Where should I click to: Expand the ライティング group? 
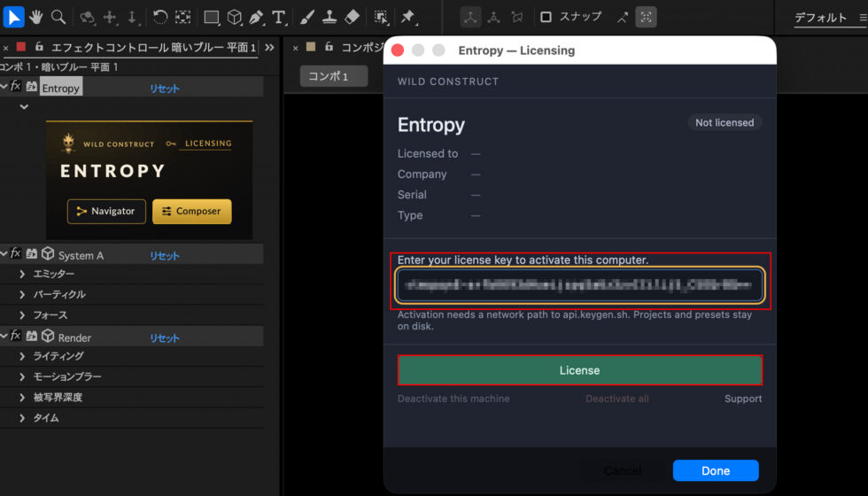coord(22,356)
